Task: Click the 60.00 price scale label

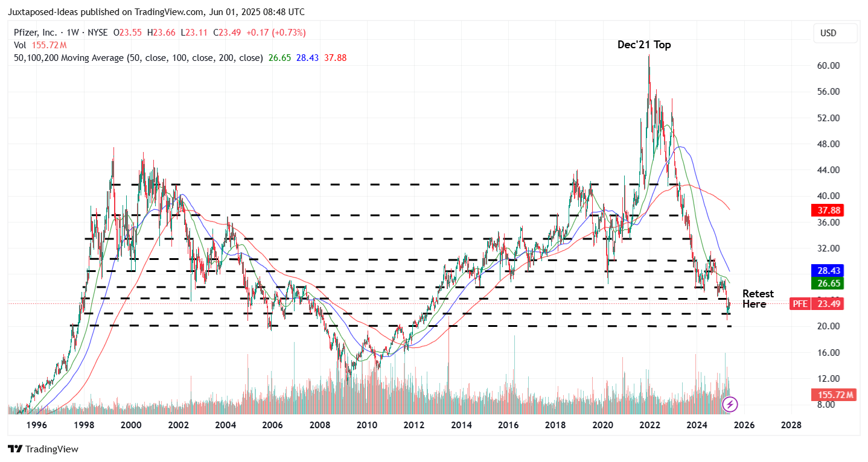Action: click(x=829, y=66)
